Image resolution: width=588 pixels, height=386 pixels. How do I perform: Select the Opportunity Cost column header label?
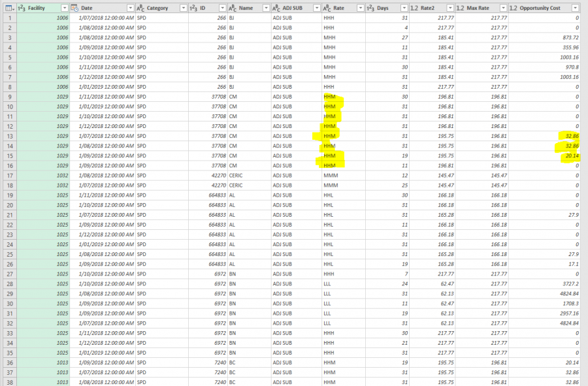[540, 8]
